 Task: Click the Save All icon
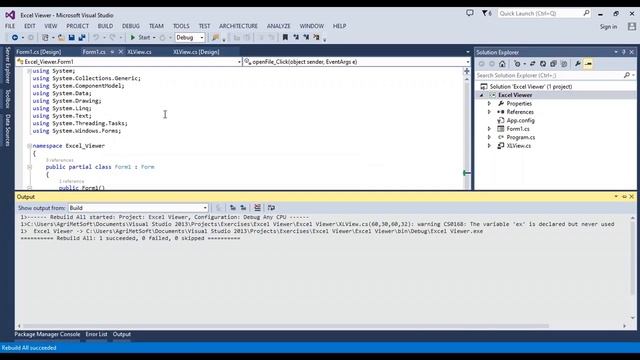82,38
